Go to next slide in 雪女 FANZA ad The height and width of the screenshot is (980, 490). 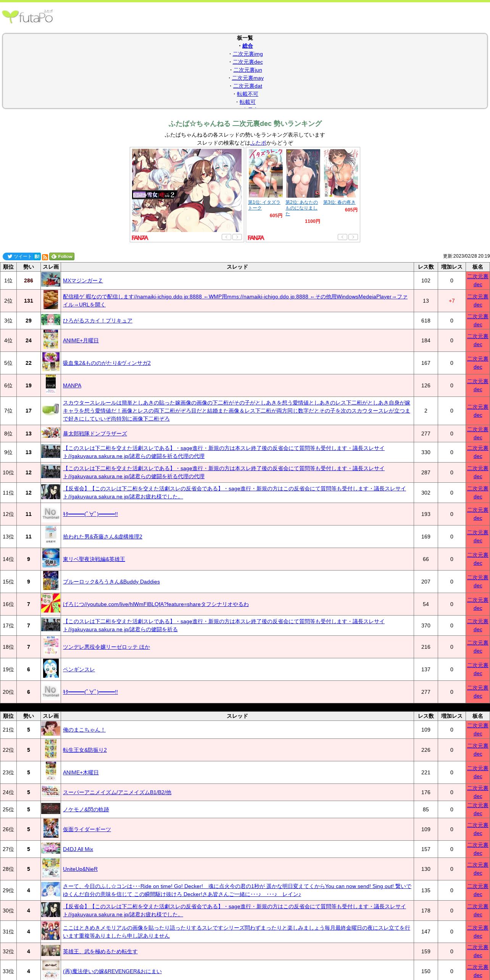pos(237,237)
